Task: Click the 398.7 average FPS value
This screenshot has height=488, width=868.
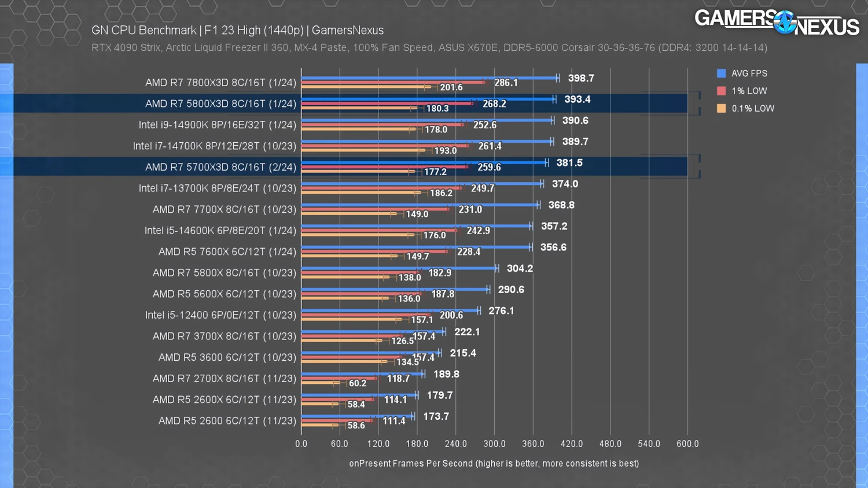Action: click(x=581, y=78)
